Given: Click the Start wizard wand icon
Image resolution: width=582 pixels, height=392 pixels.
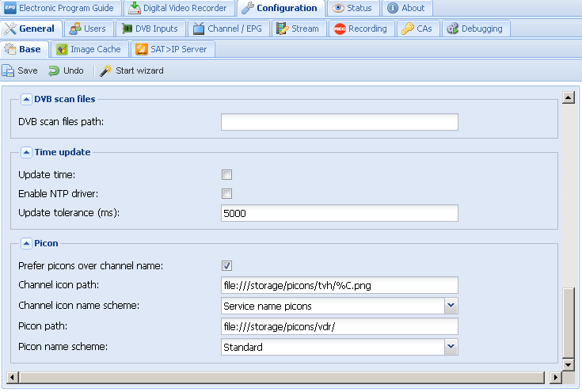Looking at the screenshot, I should pyautogui.click(x=106, y=70).
